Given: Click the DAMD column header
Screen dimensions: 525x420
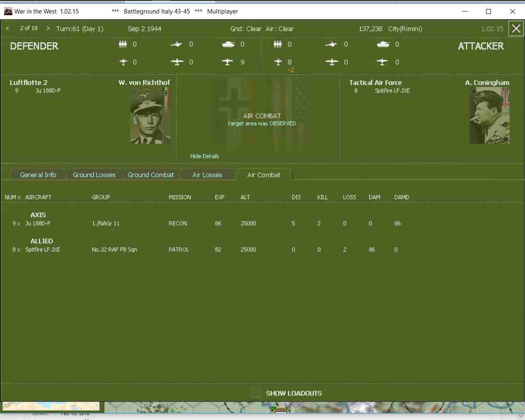Looking at the screenshot, I should (402, 197).
